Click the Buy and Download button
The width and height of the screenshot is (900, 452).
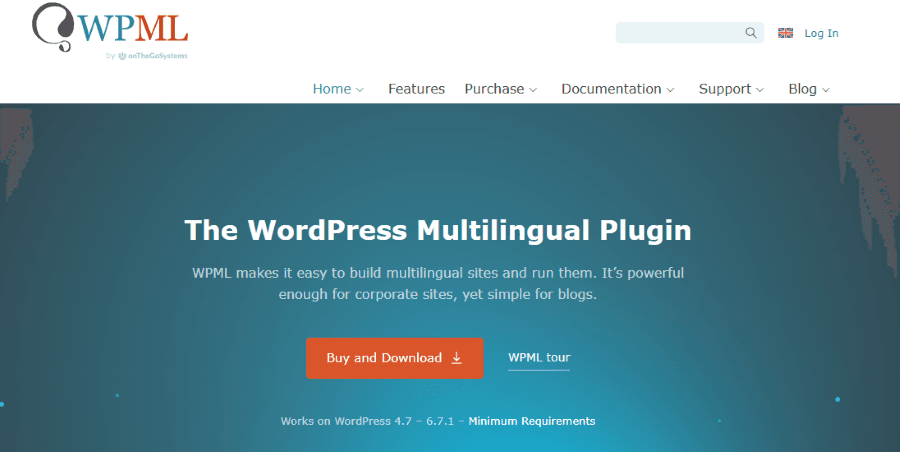[395, 358]
